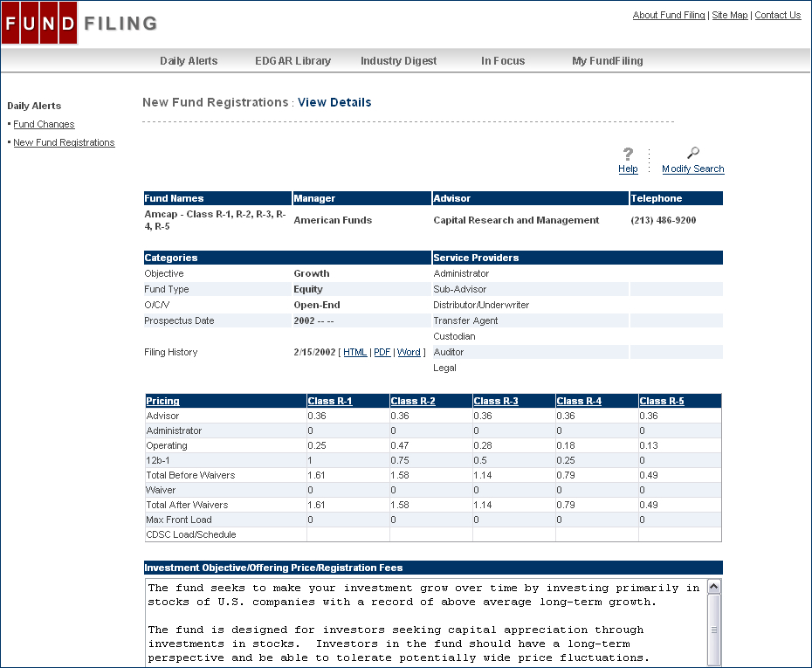The width and height of the screenshot is (812, 668).
Task: Click the manager name 'American Funds'
Action: tap(333, 220)
